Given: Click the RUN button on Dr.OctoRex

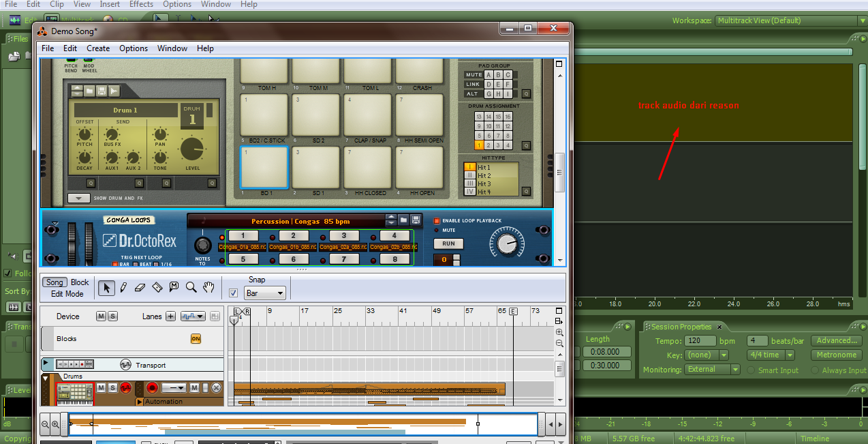Looking at the screenshot, I should 448,243.
